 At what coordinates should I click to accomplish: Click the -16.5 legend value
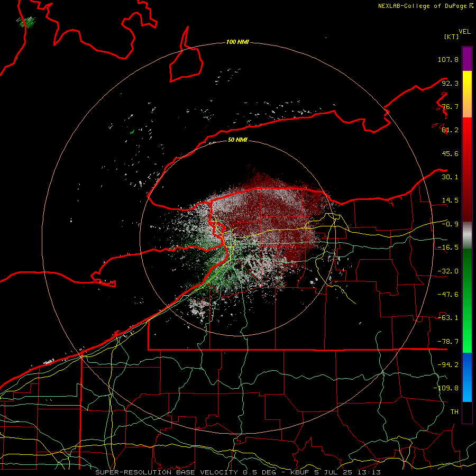point(448,248)
